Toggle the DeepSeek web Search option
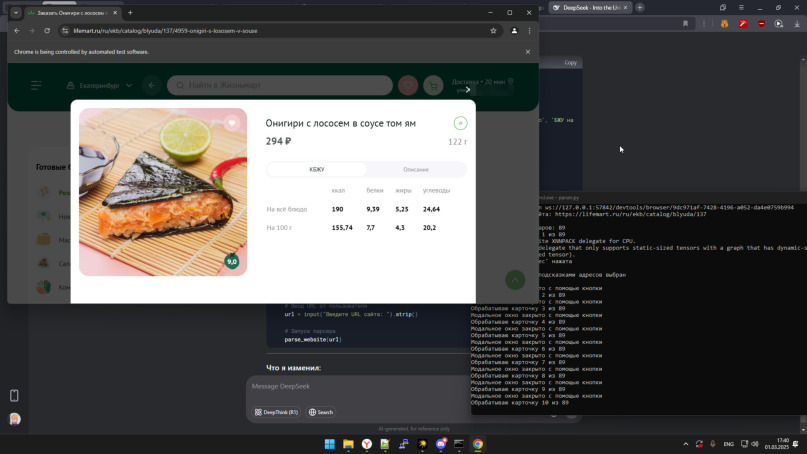Image resolution: width=807 pixels, height=454 pixels. pyautogui.click(x=321, y=412)
